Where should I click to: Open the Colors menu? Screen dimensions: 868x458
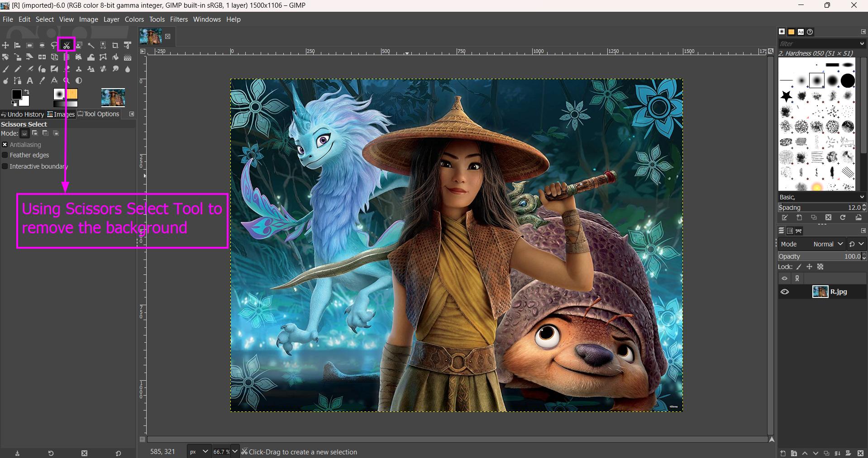click(134, 19)
